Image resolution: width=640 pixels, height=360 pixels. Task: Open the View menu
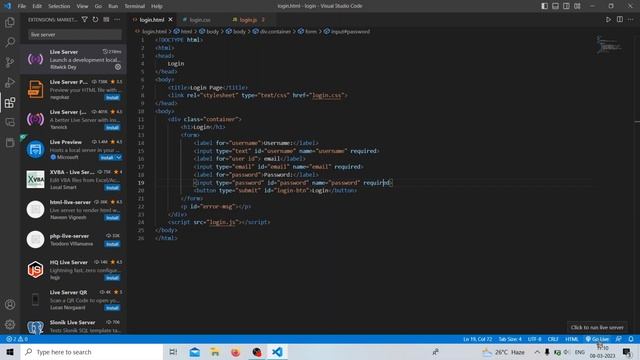[82, 6]
